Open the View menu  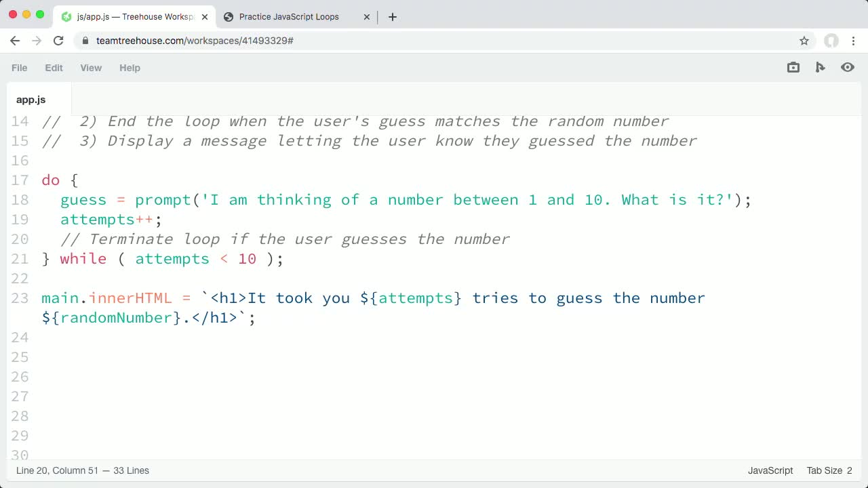(91, 68)
